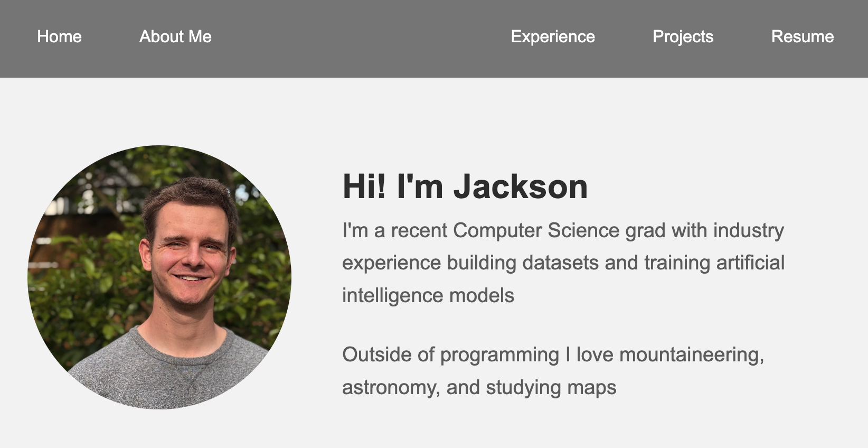Click the word "mountaineering" in the hobbies sentence
868x448 pixels.
click(x=692, y=354)
